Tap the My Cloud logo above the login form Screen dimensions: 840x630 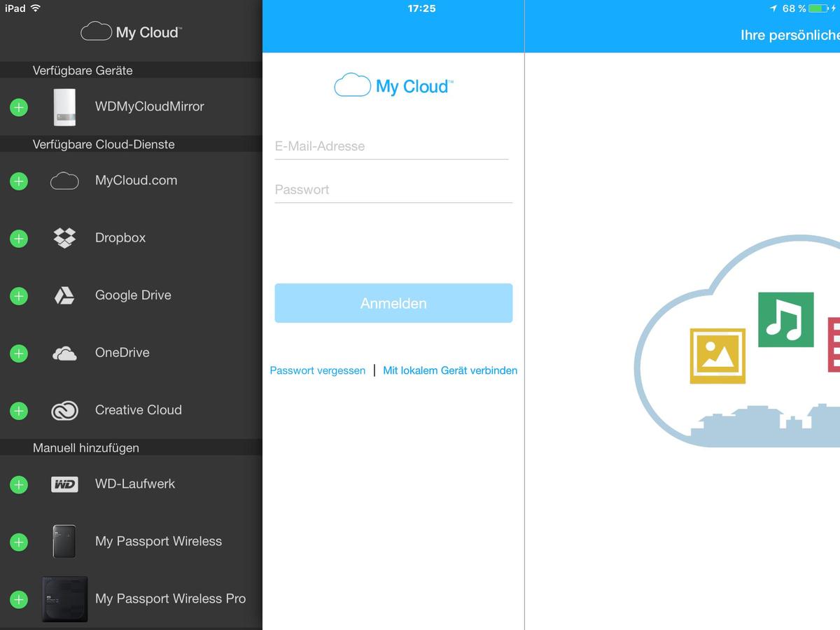pos(393,85)
